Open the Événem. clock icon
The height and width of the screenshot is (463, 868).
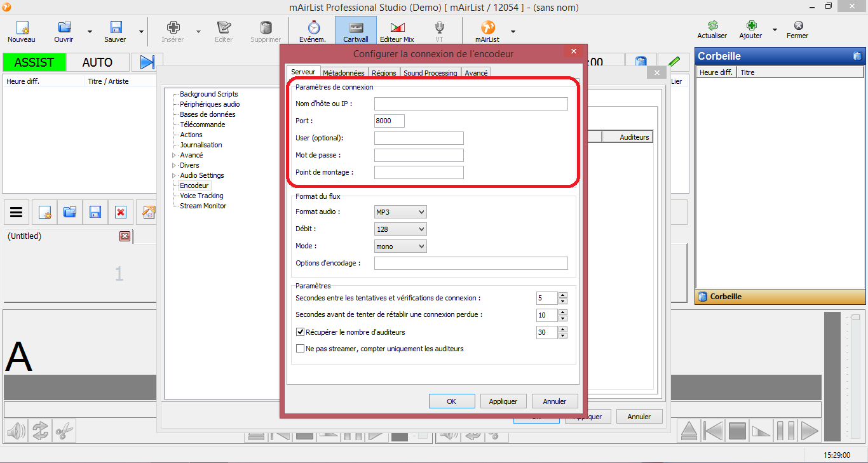pos(313,28)
